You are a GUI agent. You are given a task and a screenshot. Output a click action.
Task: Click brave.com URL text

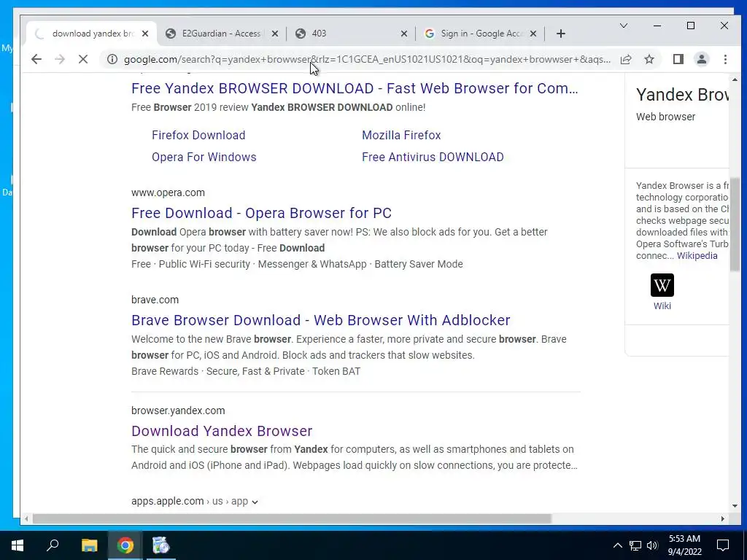click(155, 300)
